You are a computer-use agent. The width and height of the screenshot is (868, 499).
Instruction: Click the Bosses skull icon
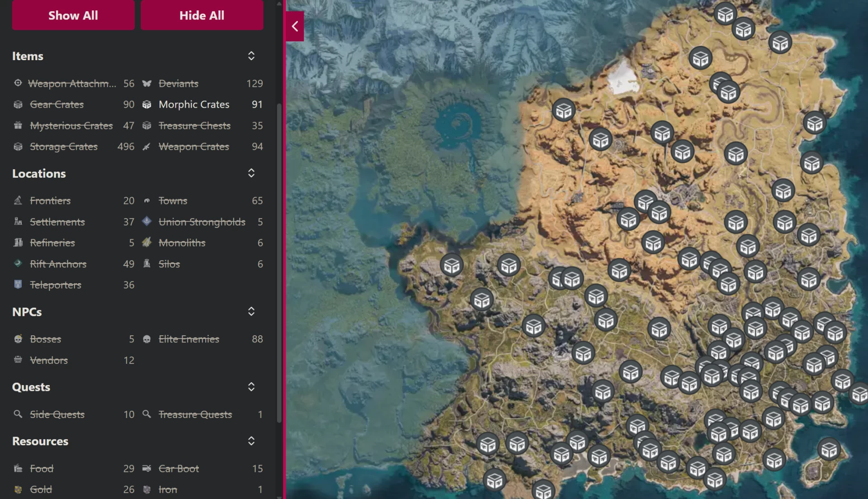click(x=18, y=339)
